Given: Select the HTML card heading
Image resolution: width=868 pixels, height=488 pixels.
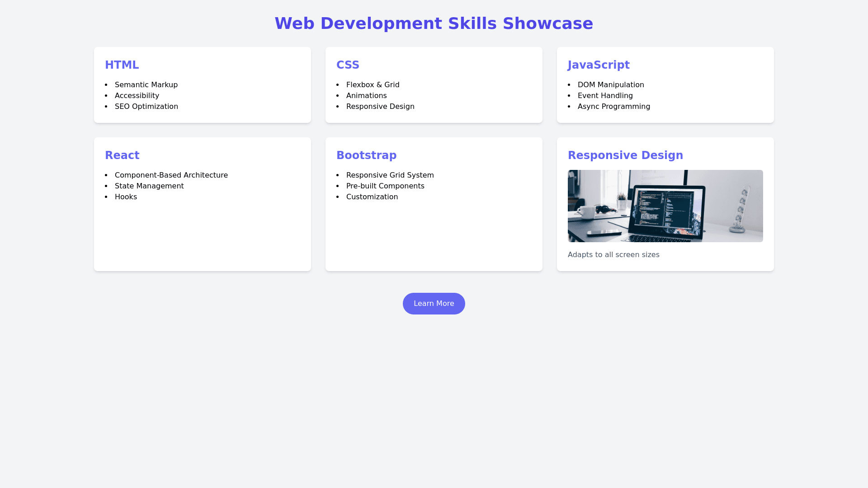Looking at the screenshot, I should [x=122, y=65].
